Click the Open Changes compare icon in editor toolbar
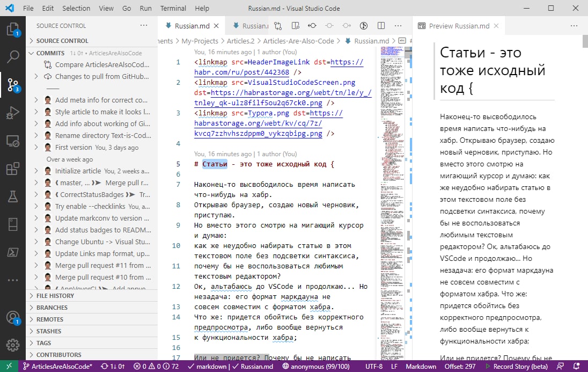 coord(278,26)
